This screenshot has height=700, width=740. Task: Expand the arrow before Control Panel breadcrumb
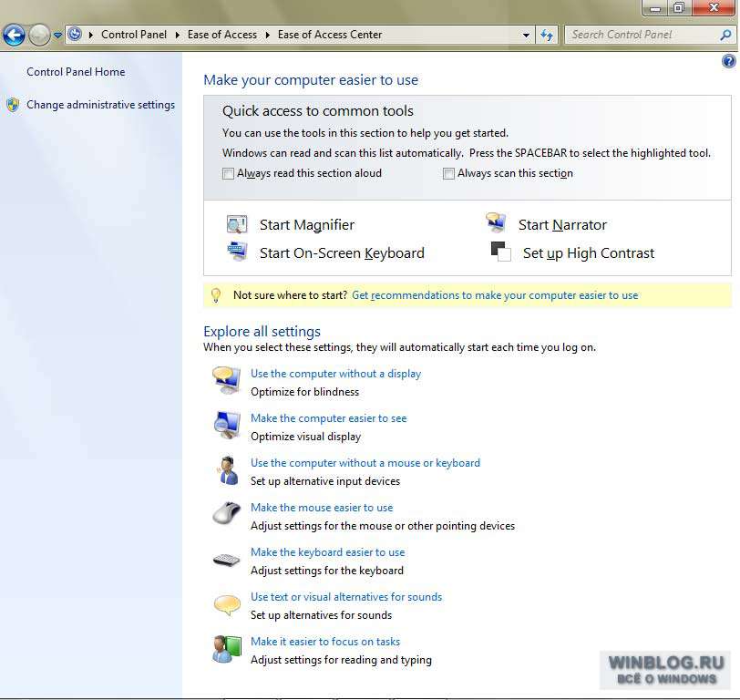[90, 35]
